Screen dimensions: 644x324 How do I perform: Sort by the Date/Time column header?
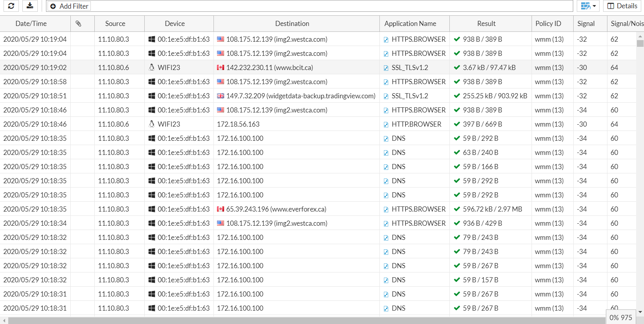[31, 24]
